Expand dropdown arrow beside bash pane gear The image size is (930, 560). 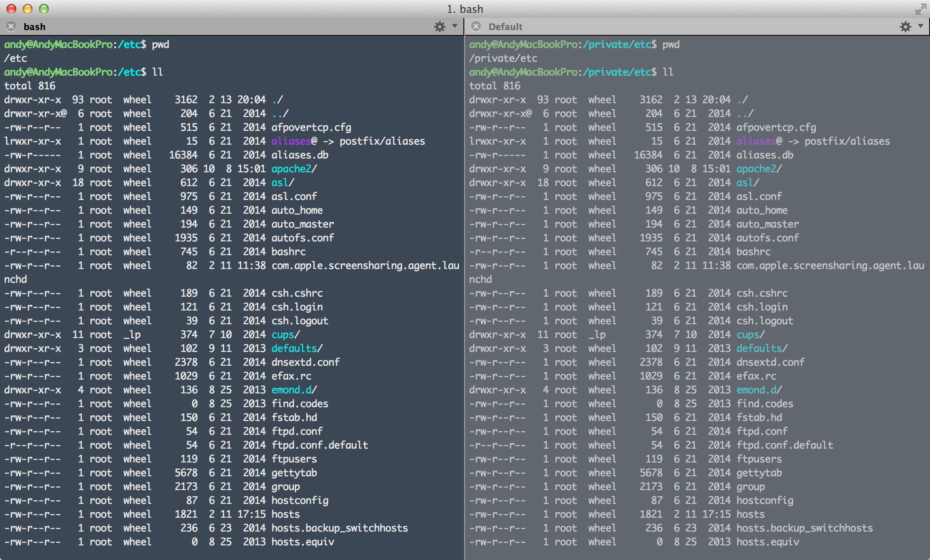click(x=455, y=26)
